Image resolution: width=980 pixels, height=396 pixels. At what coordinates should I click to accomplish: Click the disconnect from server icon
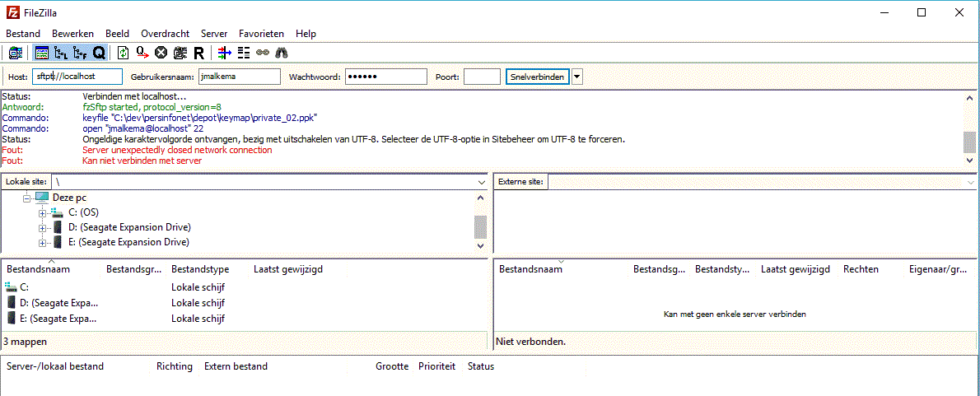tap(180, 53)
